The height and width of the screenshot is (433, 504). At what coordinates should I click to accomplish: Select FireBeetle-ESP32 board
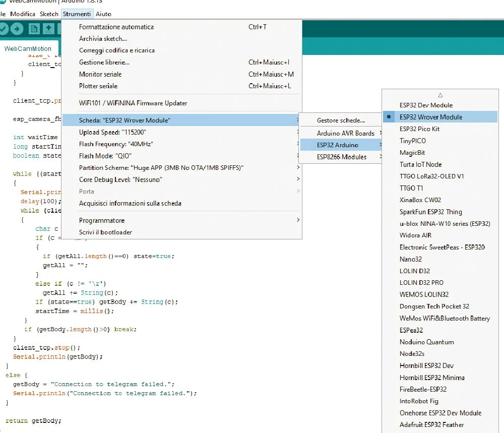[x=440, y=389]
